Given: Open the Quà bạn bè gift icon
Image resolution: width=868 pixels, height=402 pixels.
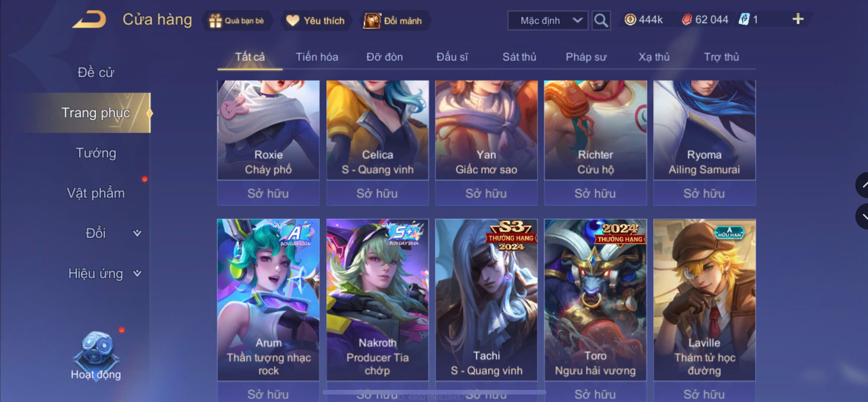Looking at the screenshot, I should coord(216,21).
